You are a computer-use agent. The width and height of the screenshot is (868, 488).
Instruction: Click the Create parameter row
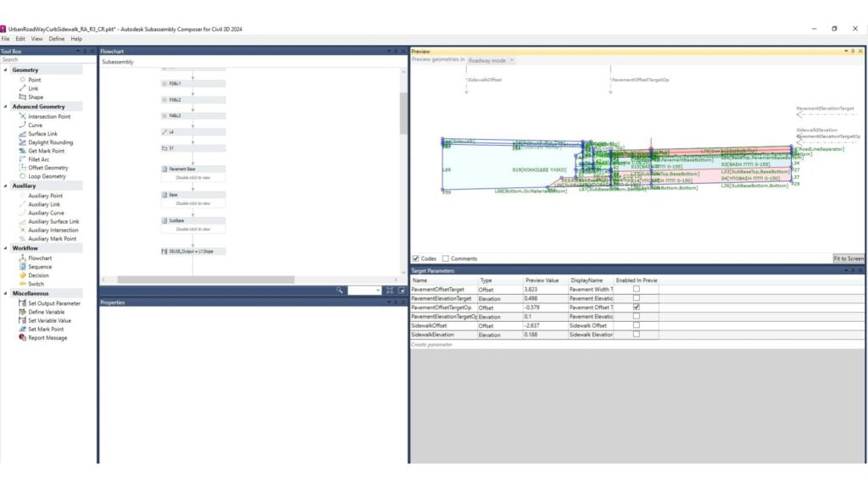click(432, 345)
